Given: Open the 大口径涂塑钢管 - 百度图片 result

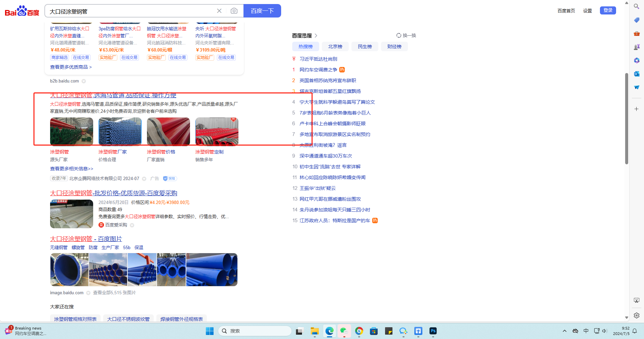Looking at the screenshot, I should (86, 239).
